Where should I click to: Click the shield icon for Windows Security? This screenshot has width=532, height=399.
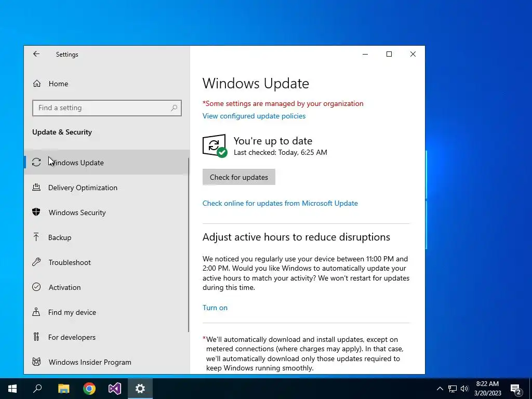[x=36, y=212]
